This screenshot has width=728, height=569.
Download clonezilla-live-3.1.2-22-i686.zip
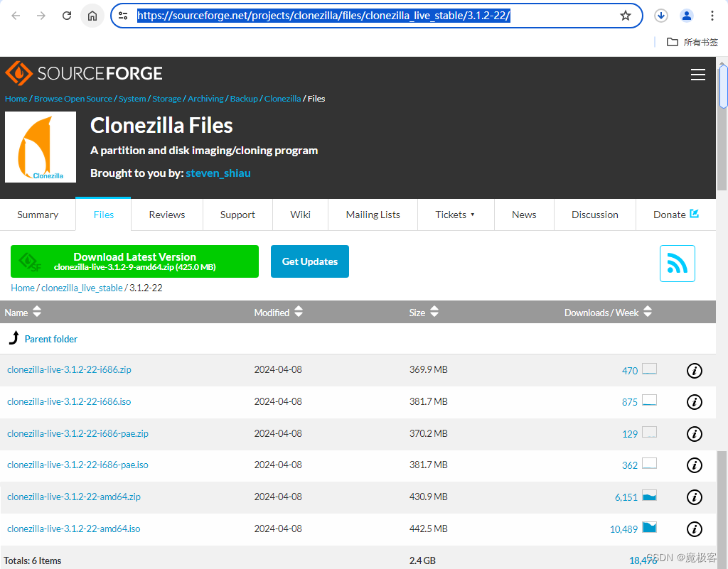coord(69,369)
